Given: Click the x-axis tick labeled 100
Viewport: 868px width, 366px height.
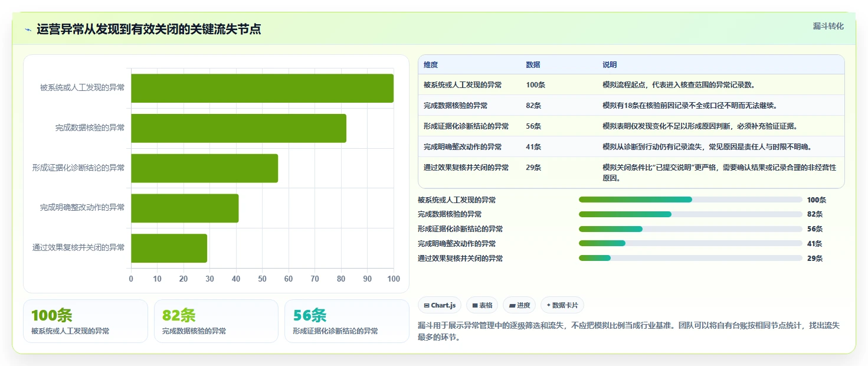Looking at the screenshot, I should [394, 279].
